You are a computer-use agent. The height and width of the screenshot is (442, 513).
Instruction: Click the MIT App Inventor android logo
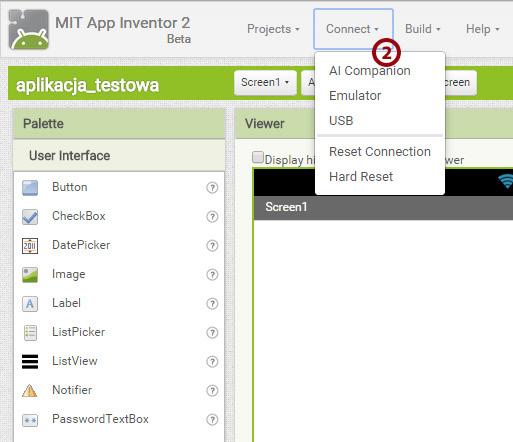[29, 30]
